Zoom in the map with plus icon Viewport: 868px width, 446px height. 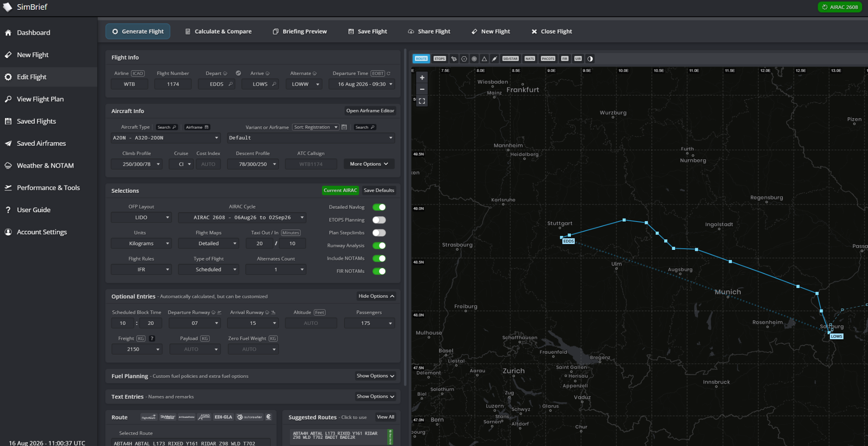click(422, 78)
